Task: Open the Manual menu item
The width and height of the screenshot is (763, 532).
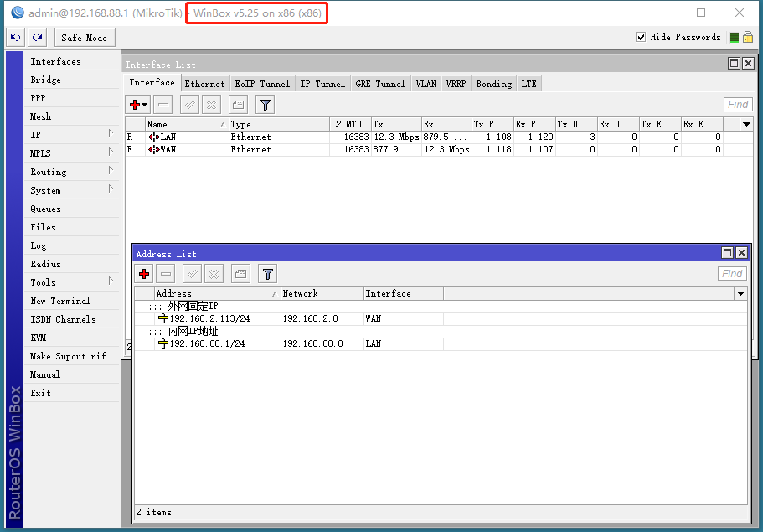Action: (71, 374)
